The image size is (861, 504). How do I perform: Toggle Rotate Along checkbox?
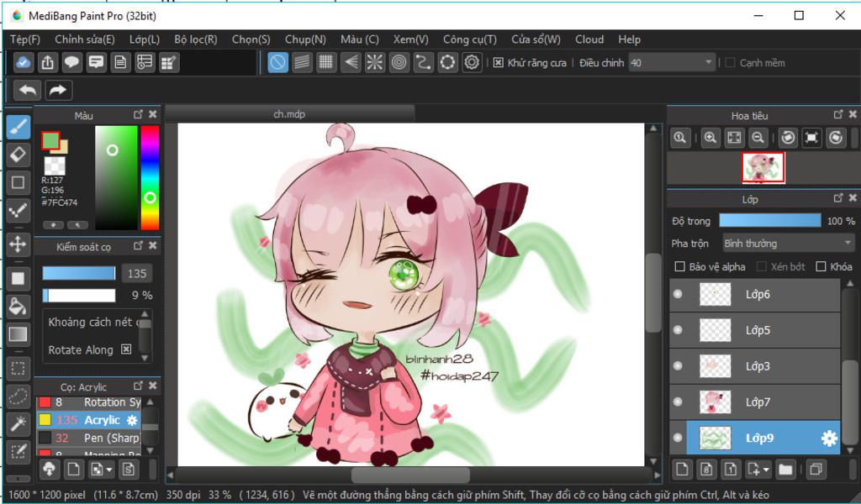126,349
